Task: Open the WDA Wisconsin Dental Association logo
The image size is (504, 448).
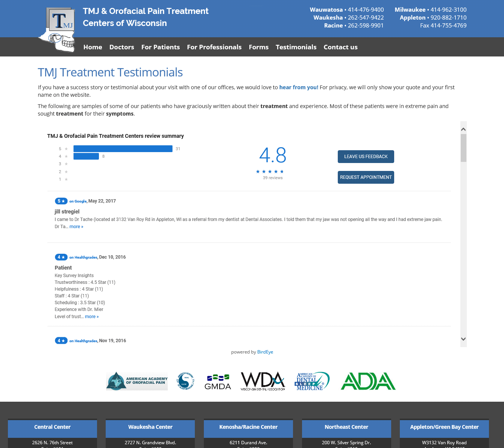Action: tap(263, 381)
